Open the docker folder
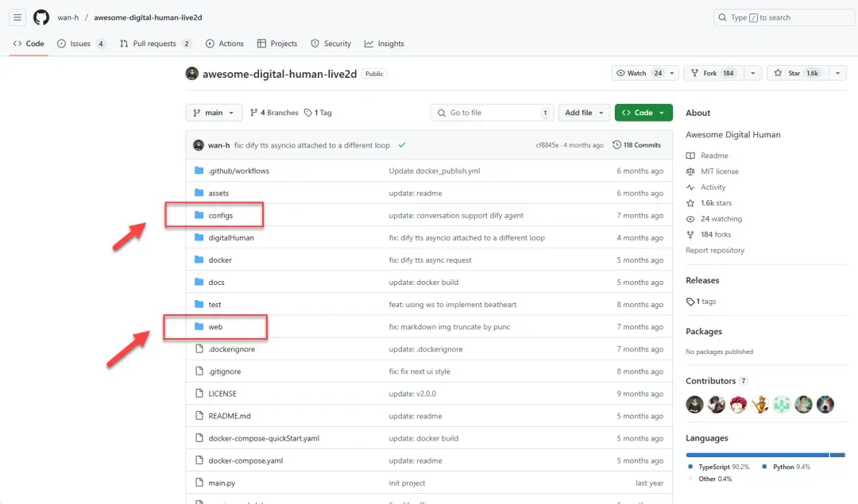858x504 pixels. pyautogui.click(x=220, y=260)
